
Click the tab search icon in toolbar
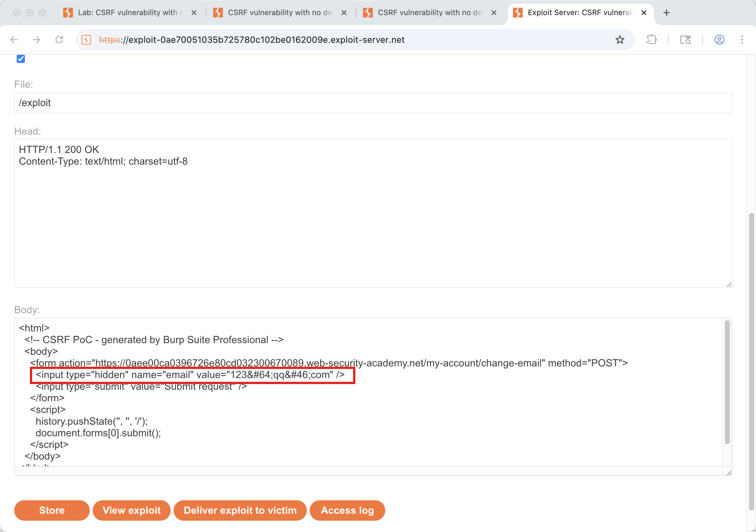pyautogui.click(x=685, y=40)
